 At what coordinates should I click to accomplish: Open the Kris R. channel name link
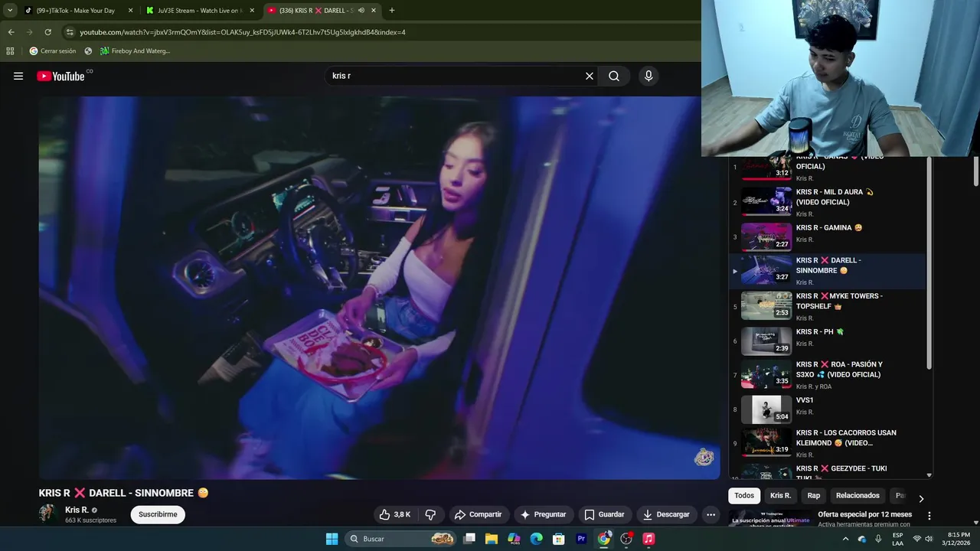[77, 510]
